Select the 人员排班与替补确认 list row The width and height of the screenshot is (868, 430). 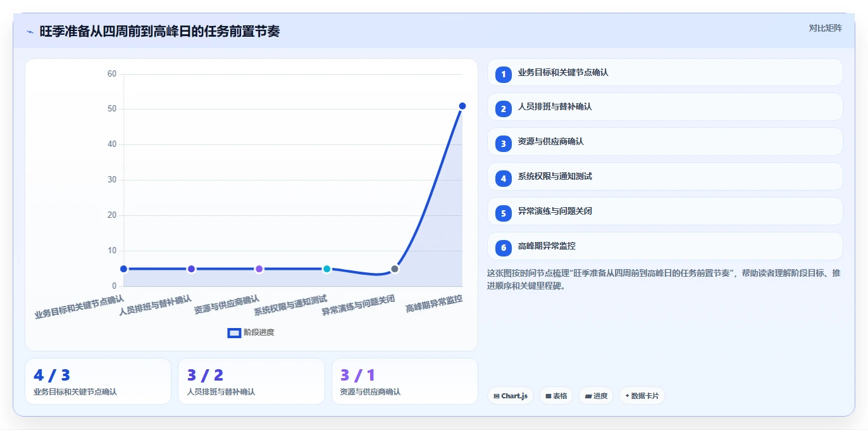click(665, 107)
